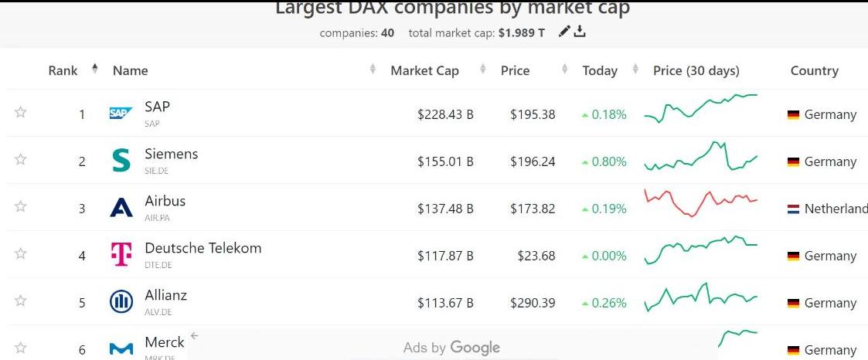Open the Siemens company link
The width and height of the screenshot is (868, 360).
(171, 155)
